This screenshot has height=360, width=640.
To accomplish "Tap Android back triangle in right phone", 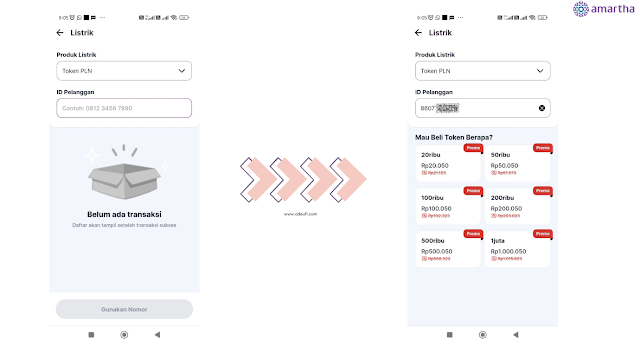I will pyautogui.click(x=516, y=335).
